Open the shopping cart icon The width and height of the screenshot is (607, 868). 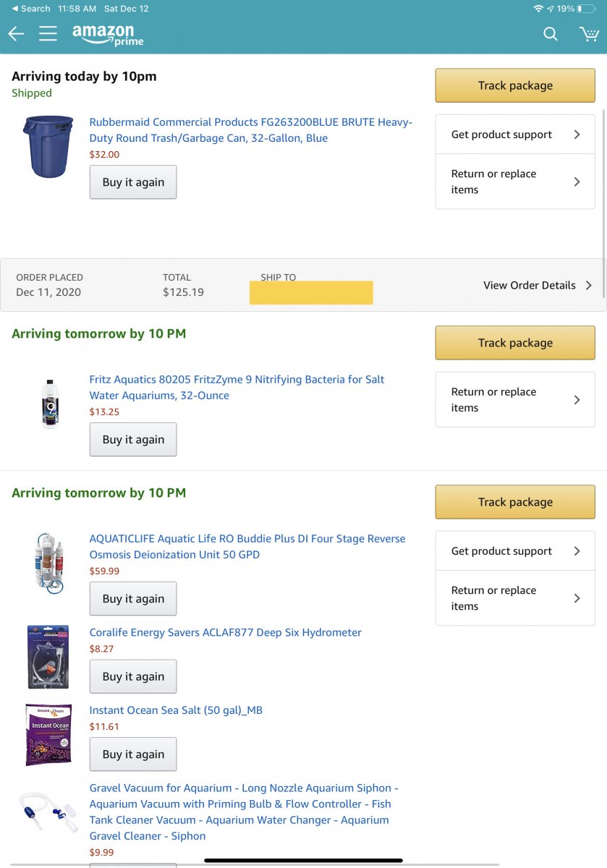(x=589, y=34)
